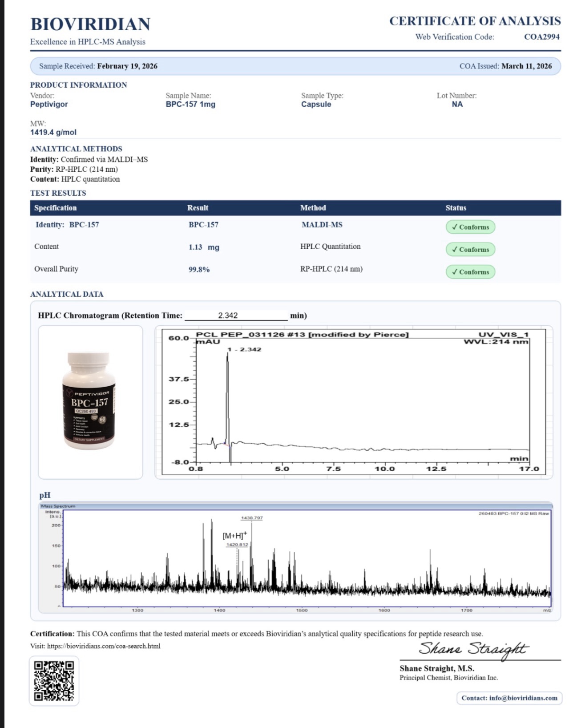The width and height of the screenshot is (569, 728).
Task: Click the Content row Conforms badge
Action: click(470, 250)
